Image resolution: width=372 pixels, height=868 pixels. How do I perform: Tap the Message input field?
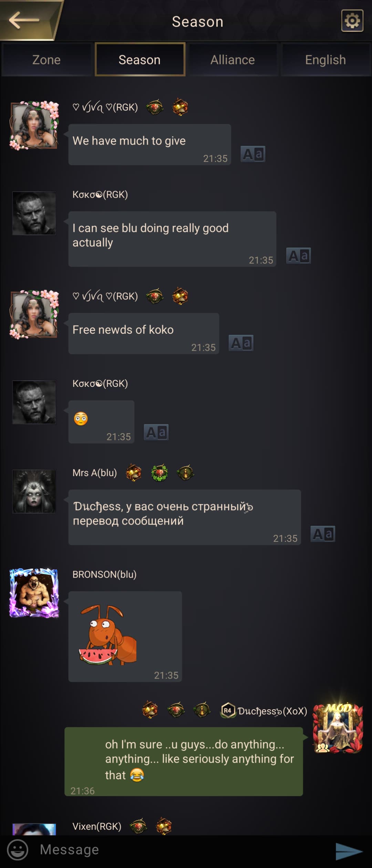tap(183, 849)
